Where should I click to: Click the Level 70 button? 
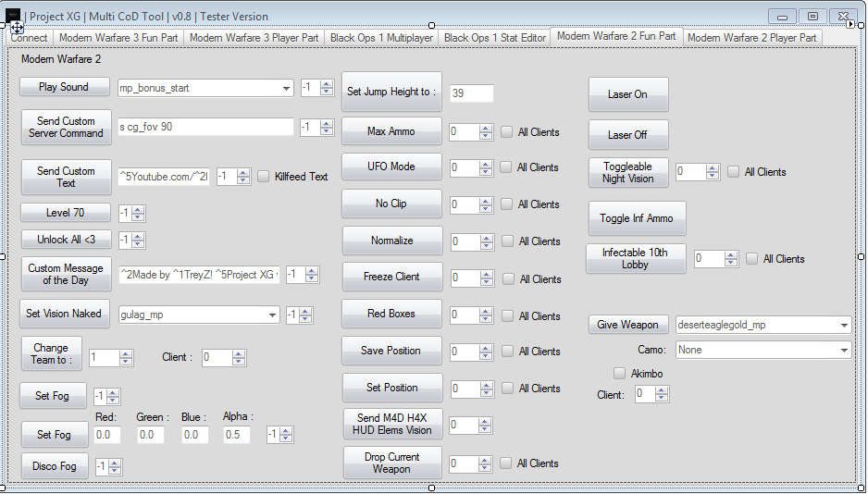coord(66,213)
